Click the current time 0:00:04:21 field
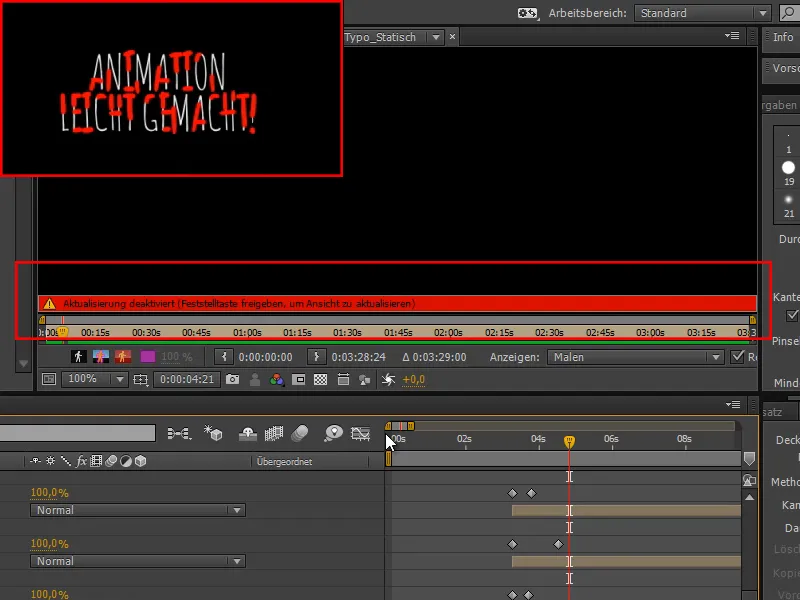This screenshot has width=800, height=600. coord(187,379)
